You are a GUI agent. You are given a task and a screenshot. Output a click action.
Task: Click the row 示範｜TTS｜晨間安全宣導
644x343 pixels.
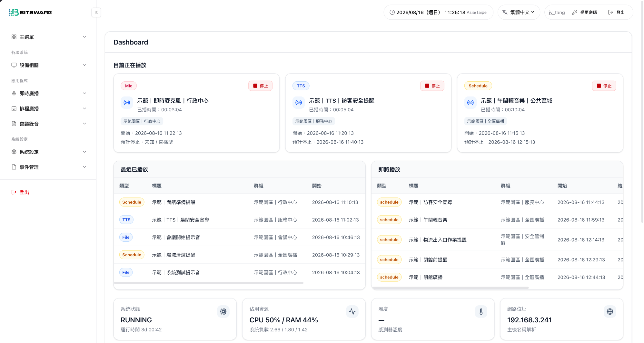[240, 220]
